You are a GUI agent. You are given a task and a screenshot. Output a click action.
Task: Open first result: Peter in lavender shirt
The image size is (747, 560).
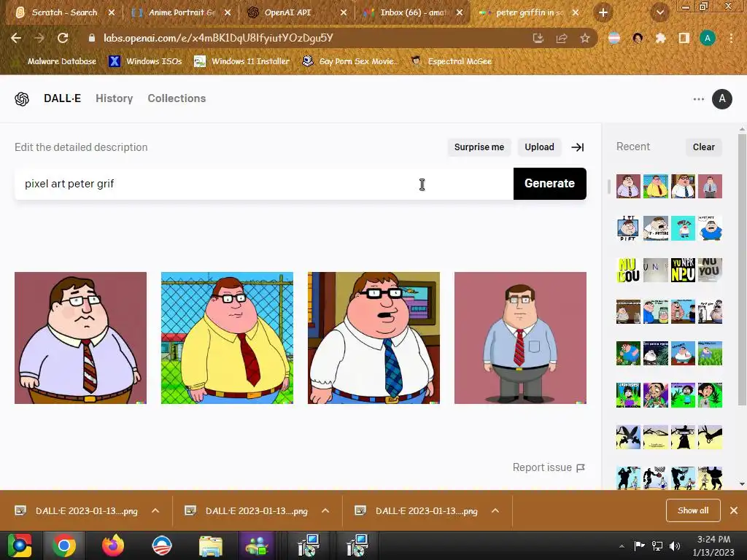80,338
